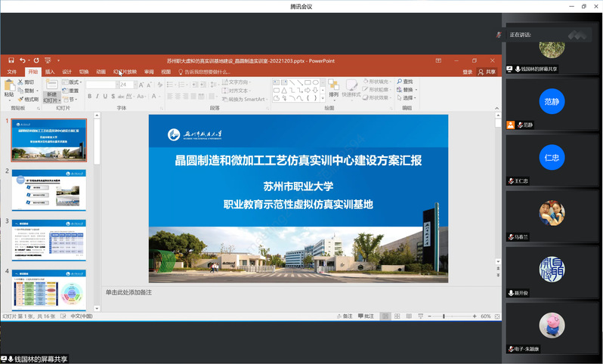603x364 pixels.
Task: Switch to the Slide Show (幻灯片放映) tab
Action: (125, 72)
